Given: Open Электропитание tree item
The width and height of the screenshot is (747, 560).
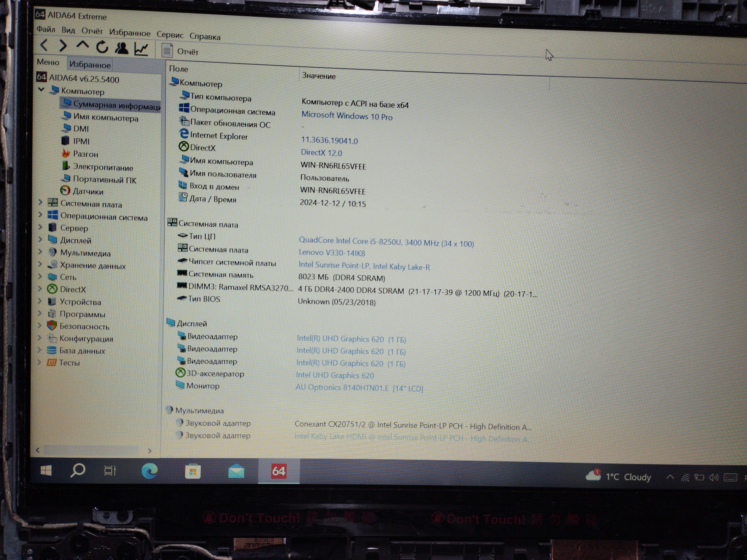Looking at the screenshot, I should [97, 167].
